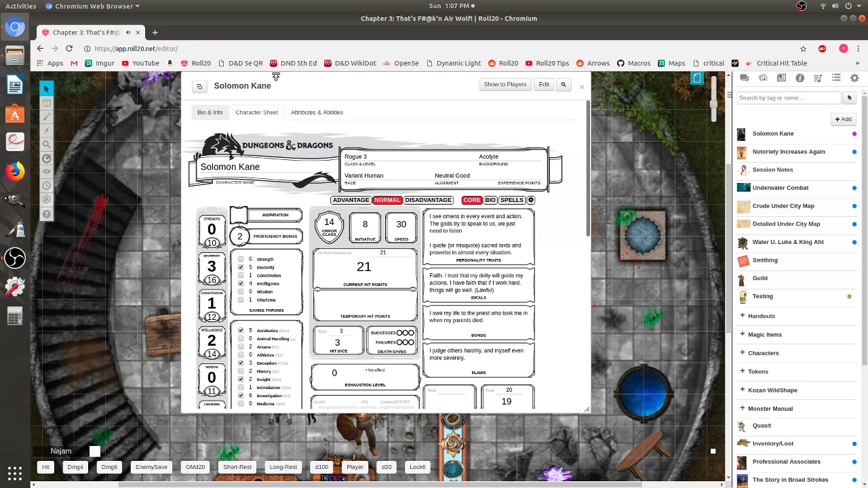Switch to the Bio & Info tab

pos(210,113)
